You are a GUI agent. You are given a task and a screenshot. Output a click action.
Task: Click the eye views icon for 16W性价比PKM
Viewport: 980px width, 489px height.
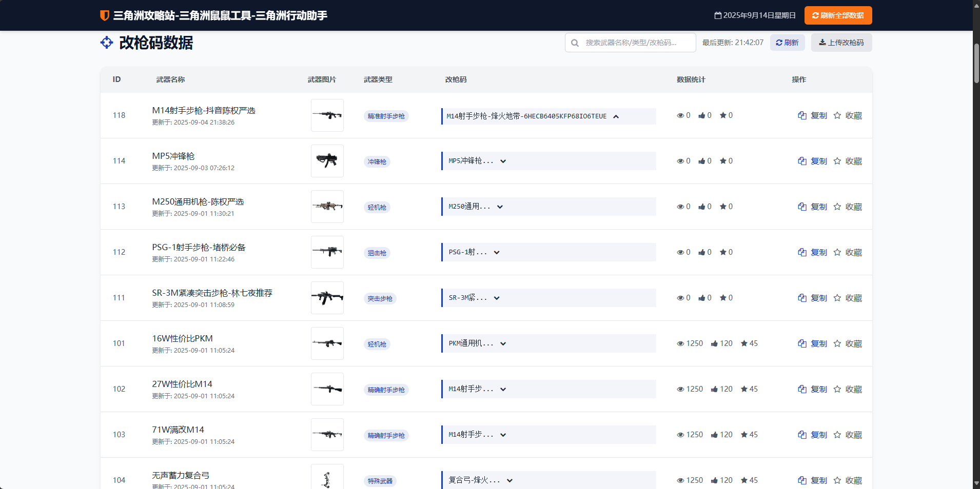coord(680,343)
